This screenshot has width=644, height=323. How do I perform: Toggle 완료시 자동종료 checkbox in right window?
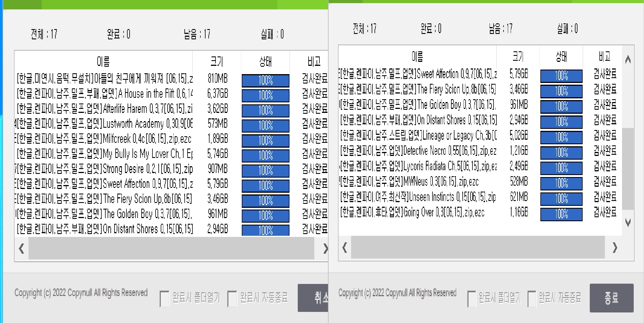(532, 298)
